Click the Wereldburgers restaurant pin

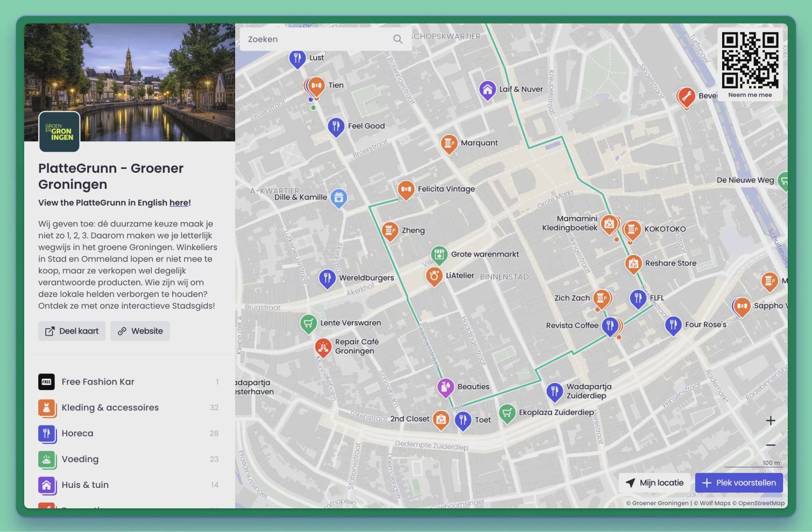pyautogui.click(x=327, y=278)
